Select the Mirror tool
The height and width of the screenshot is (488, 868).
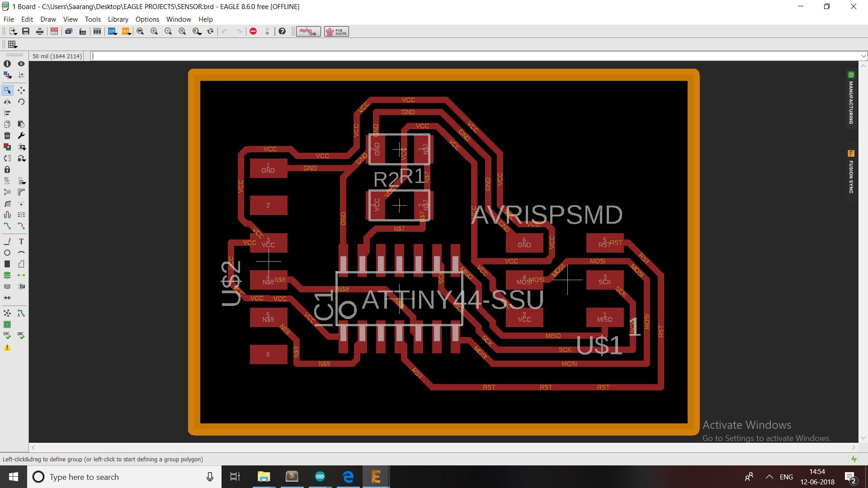(x=7, y=102)
